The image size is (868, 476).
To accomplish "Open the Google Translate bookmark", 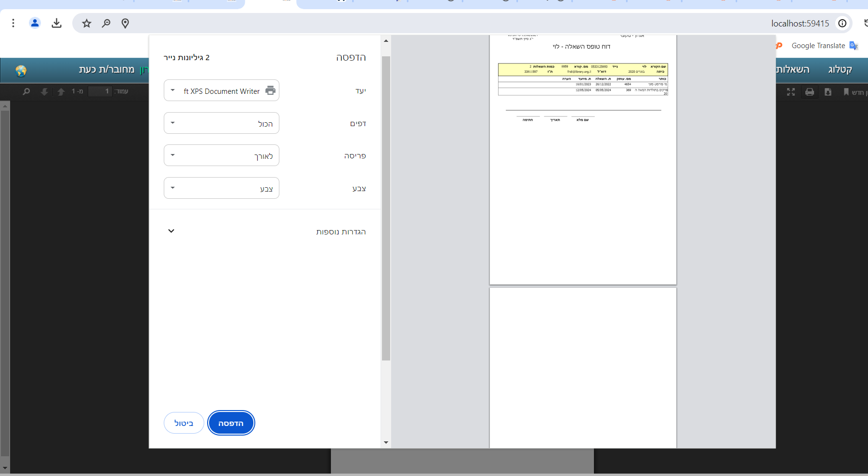I will click(x=825, y=46).
